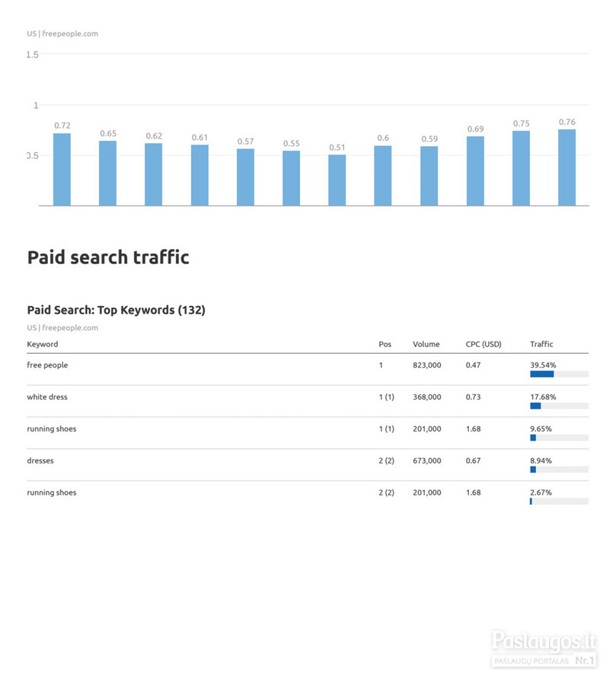616x685 pixels.
Task: Click the 'Paid Search: Top Keywords (132)' heading
Action: 116,311
